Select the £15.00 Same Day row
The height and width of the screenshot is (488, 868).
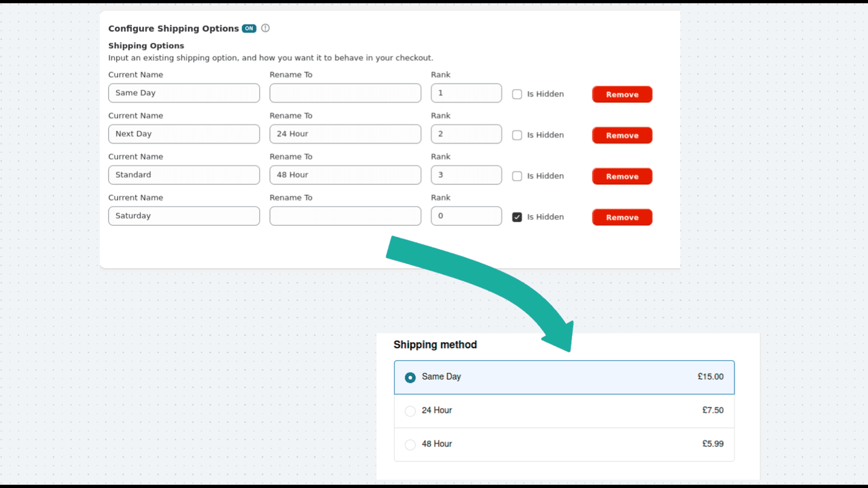[x=564, y=377]
